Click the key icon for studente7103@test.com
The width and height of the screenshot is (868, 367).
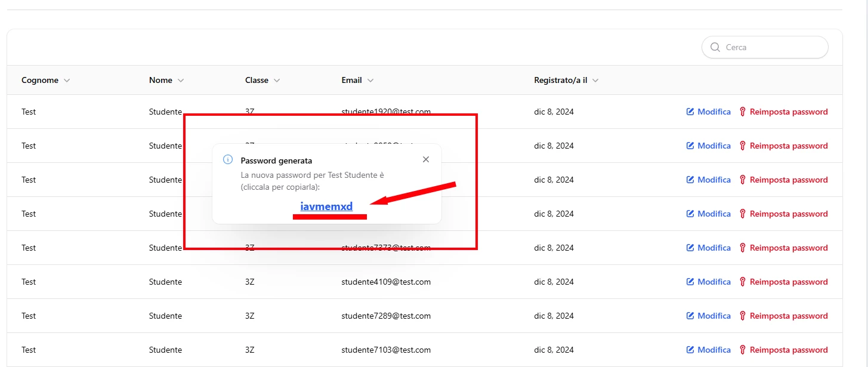[743, 350]
